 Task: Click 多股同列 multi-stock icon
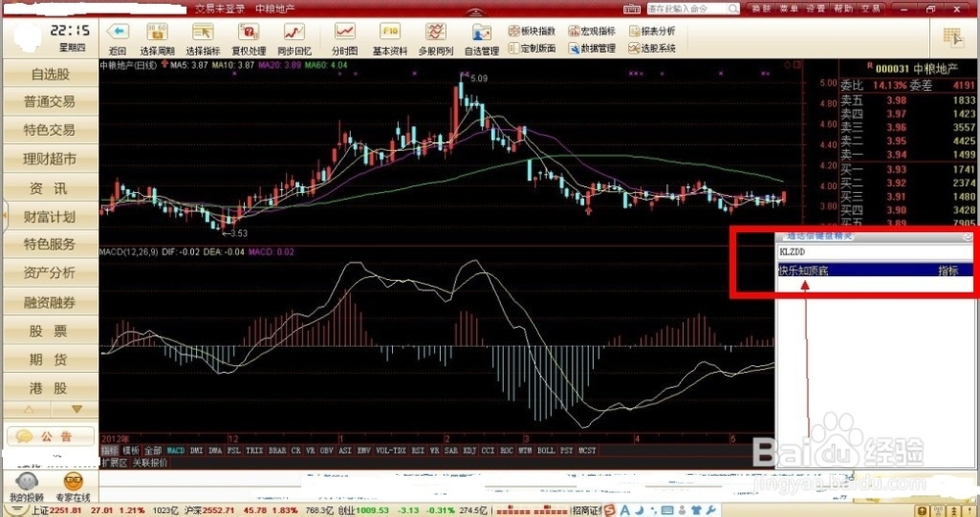[x=436, y=32]
